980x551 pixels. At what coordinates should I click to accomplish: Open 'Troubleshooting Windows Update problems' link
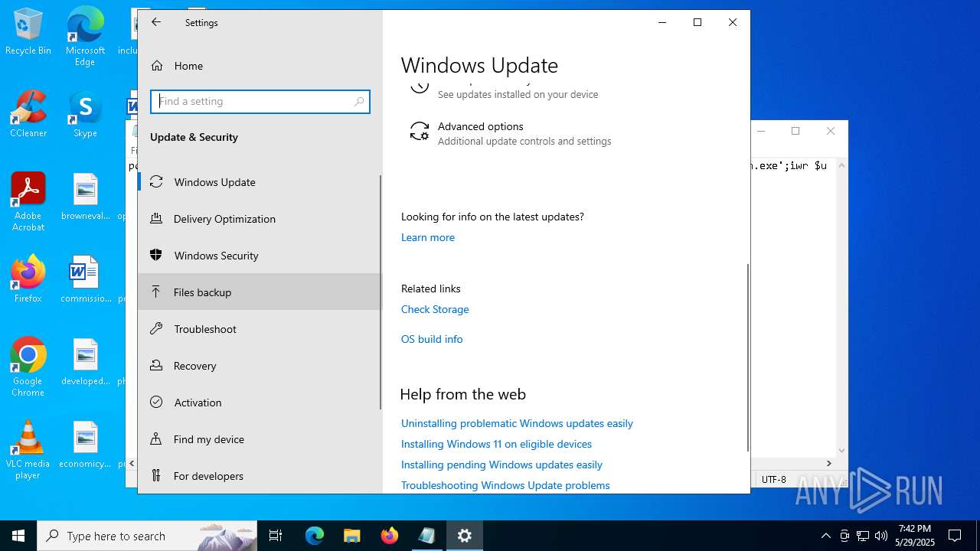coord(505,485)
